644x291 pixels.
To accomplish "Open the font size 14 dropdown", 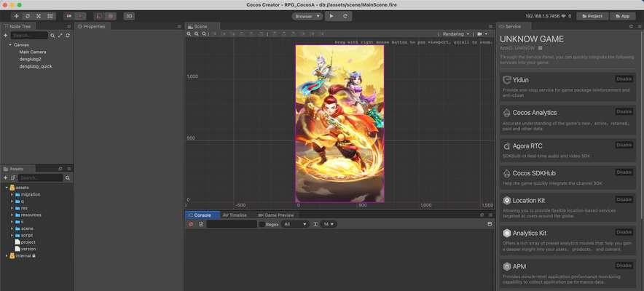I will (x=328, y=224).
